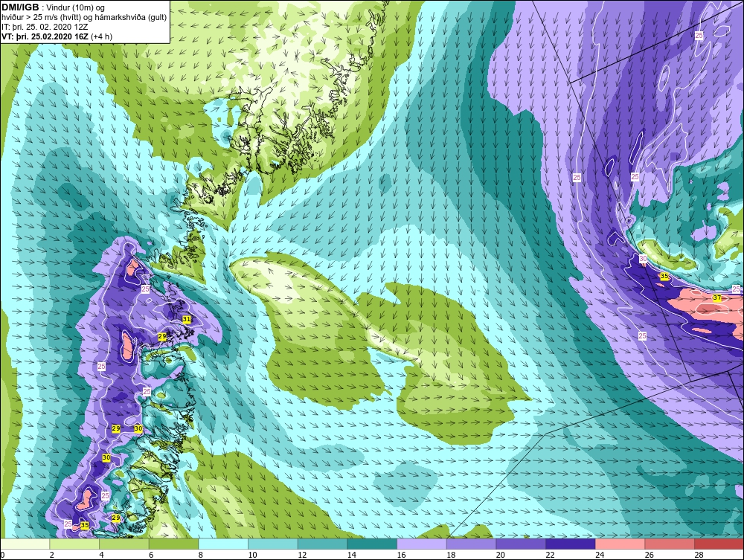
Task: Click the yellow '31' max gust label
Action: [x=187, y=319]
